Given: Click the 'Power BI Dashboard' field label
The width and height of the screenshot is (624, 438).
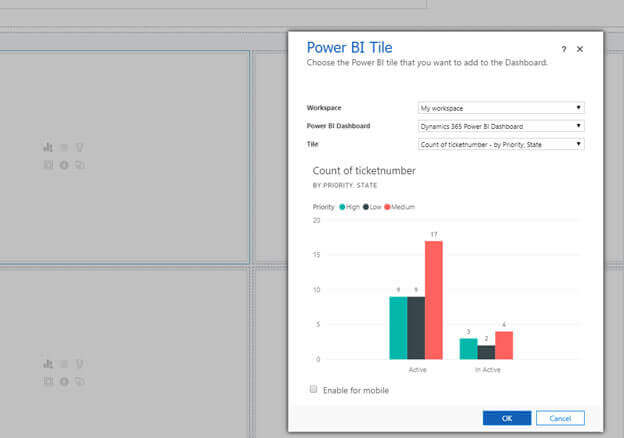Looking at the screenshot, I should (338, 126).
